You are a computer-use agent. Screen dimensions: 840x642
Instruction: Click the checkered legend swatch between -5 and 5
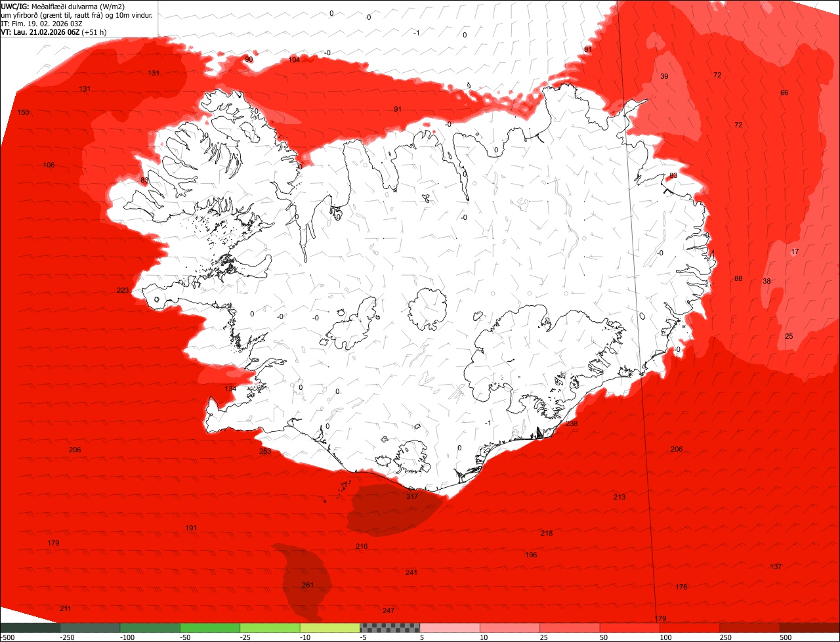[390, 628]
